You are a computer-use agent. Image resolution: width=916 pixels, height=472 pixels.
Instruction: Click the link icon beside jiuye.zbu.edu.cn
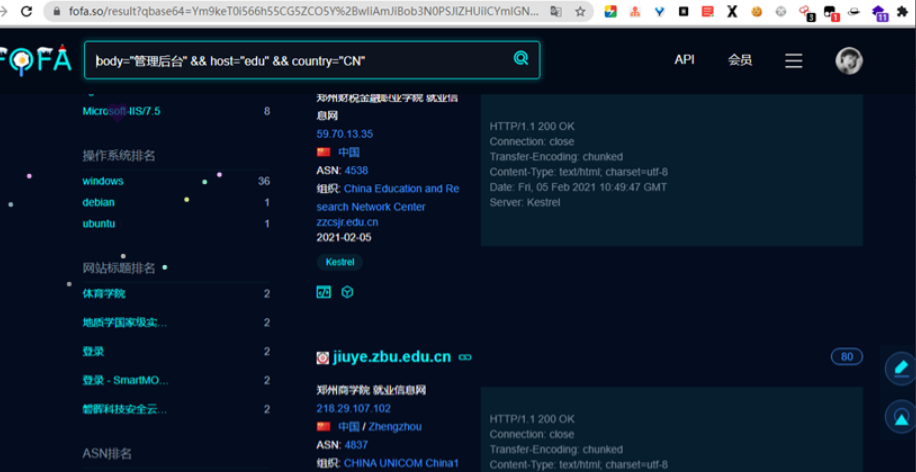click(465, 357)
